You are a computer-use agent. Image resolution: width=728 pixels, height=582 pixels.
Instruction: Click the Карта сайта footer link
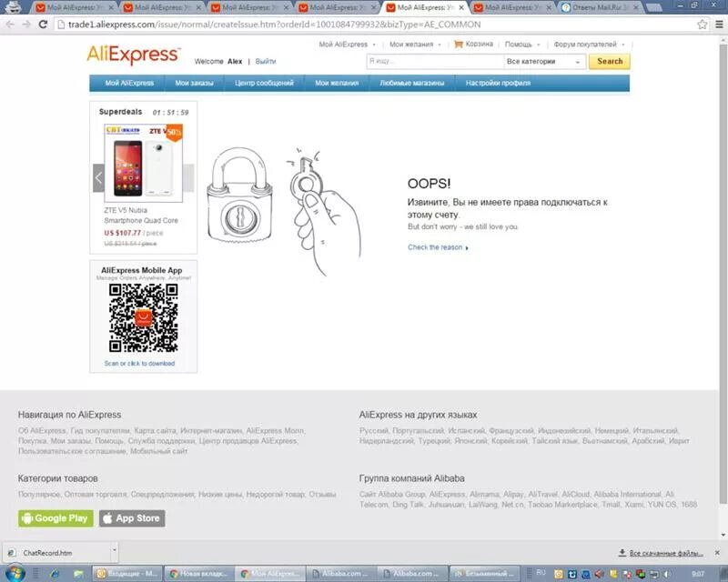coord(155,431)
